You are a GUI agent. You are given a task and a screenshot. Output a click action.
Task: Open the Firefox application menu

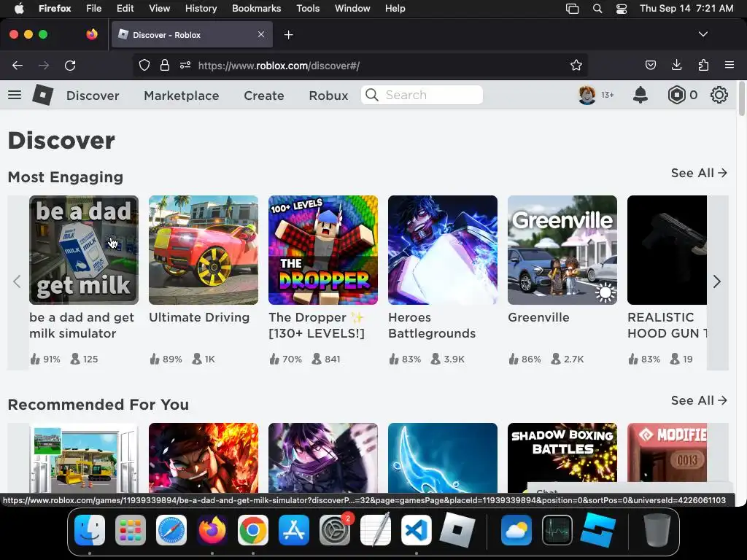729,65
